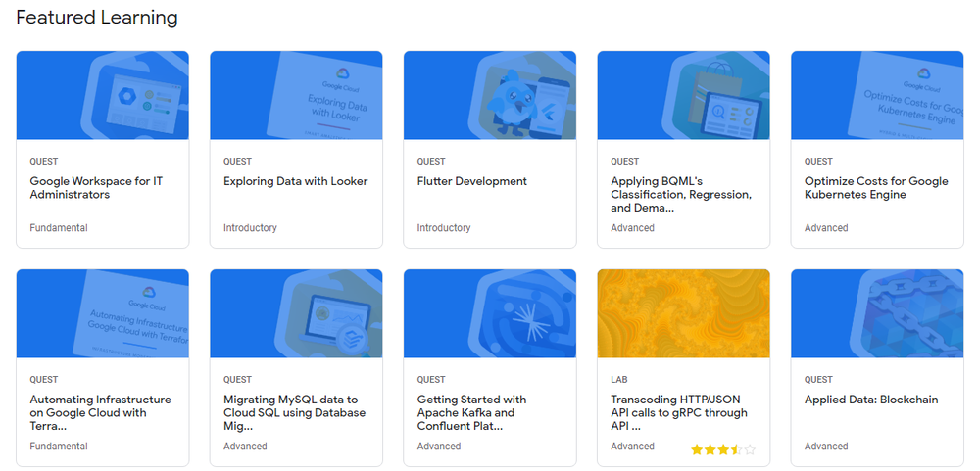Open Flutter Development quest title
980x471 pixels.
[472, 181]
